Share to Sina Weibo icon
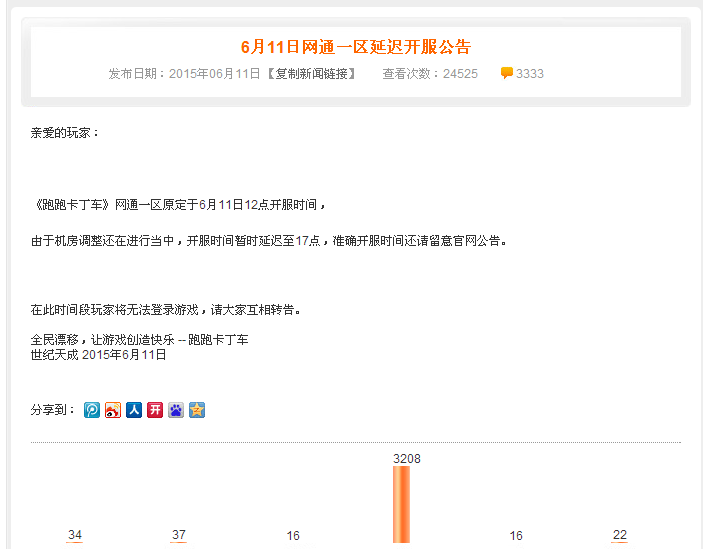 point(113,410)
